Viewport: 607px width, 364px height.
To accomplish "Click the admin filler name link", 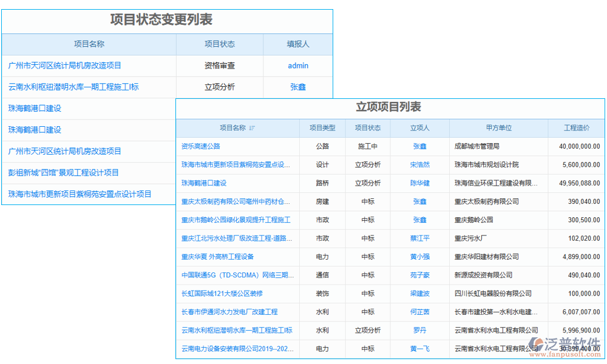I will pyautogui.click(x=298, y=66).
